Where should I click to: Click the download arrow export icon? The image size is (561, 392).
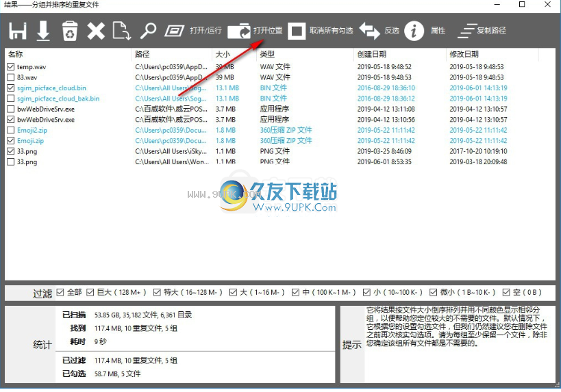pyautogui.click(x=43, y=31)
